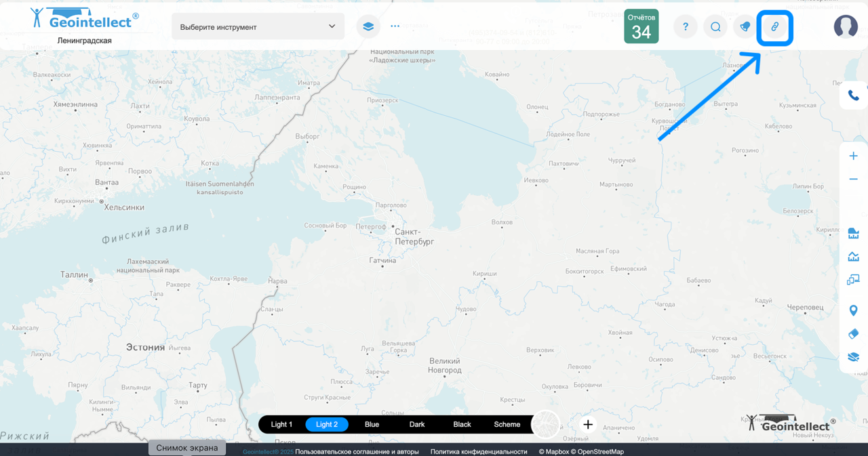The height and width of the screenshot is (456, 868).
Task: Click the link (chain) icon in toolbar
Action: point(774,27)
